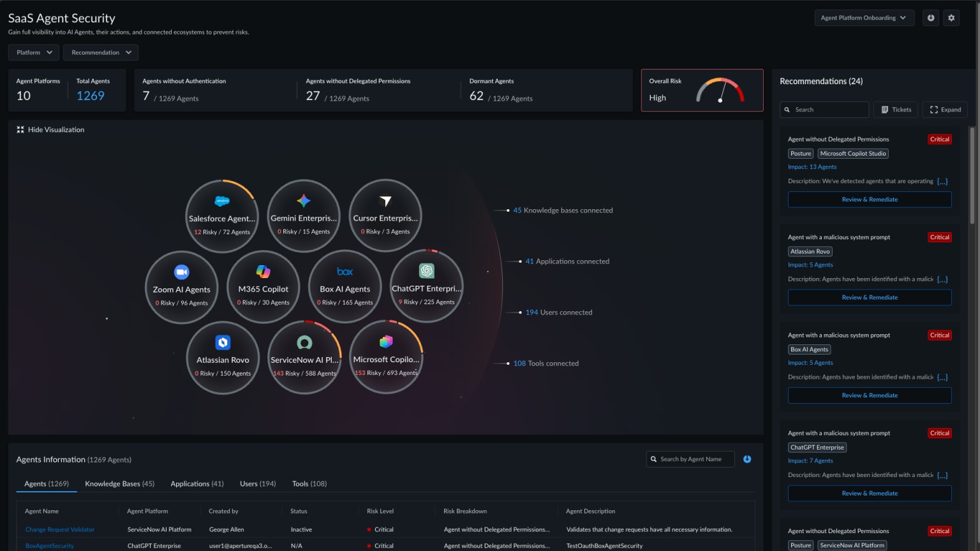Expand description of Box AI Agents recommendation

(942, 378)
